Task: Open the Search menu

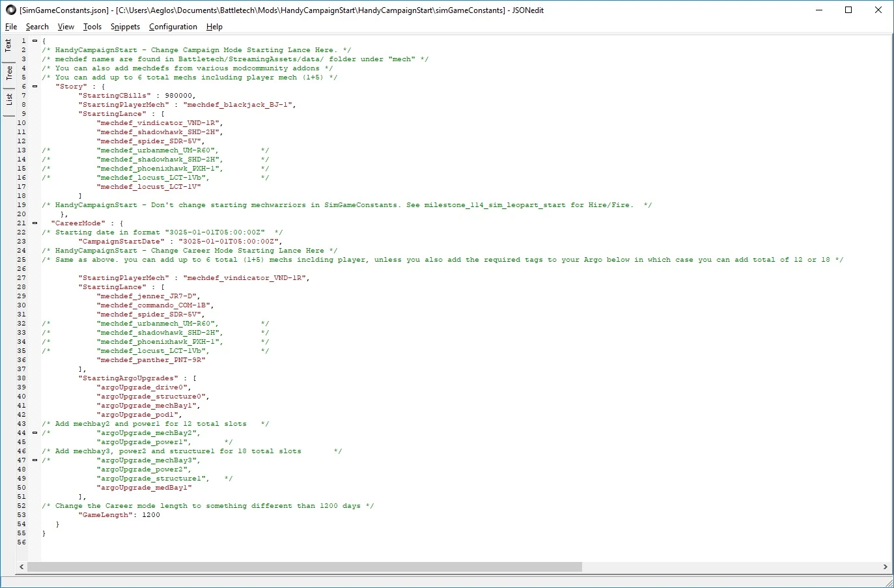Action: coord(37,27)
